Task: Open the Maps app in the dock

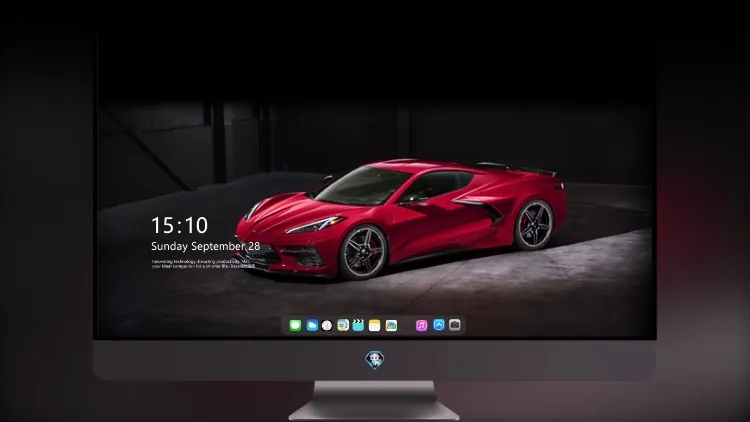Action: (x=343, y=325)
